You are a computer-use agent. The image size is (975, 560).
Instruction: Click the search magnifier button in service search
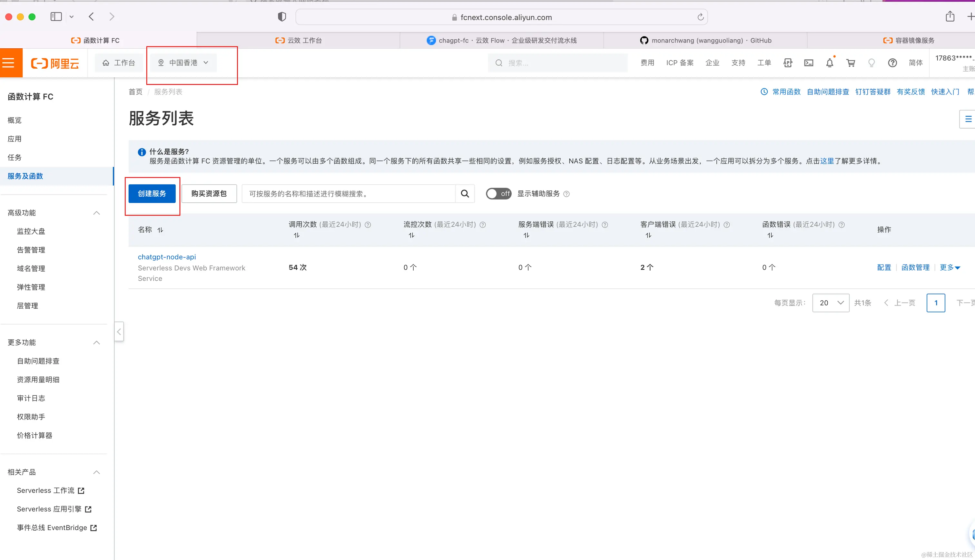pyautogui.click(x=465, y=193)
